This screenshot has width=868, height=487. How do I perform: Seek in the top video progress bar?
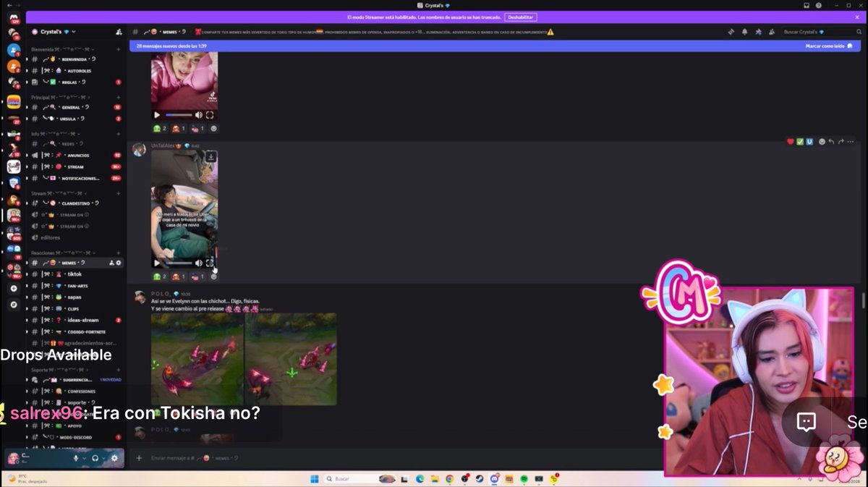click(179, 114)
